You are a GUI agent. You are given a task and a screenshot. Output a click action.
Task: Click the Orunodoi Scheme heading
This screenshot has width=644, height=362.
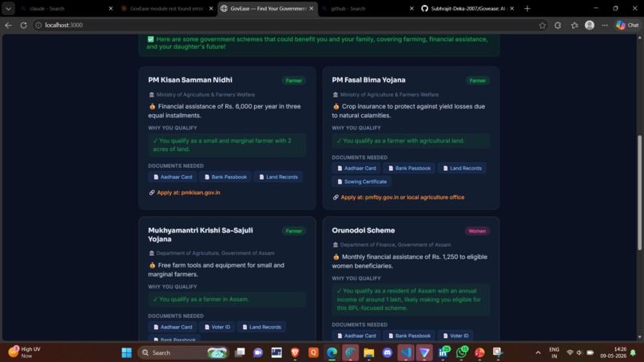click(x=363, y=230)
